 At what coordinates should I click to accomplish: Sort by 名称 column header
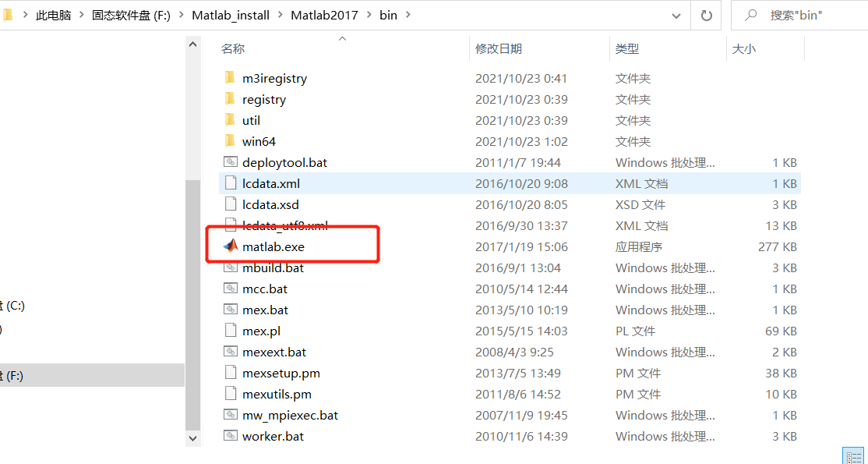[233, 49]
